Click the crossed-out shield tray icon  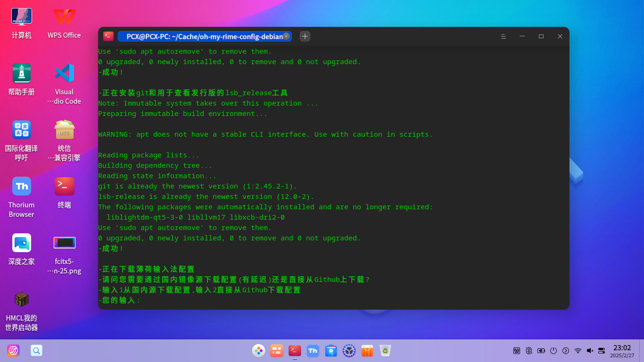point(529,351)
